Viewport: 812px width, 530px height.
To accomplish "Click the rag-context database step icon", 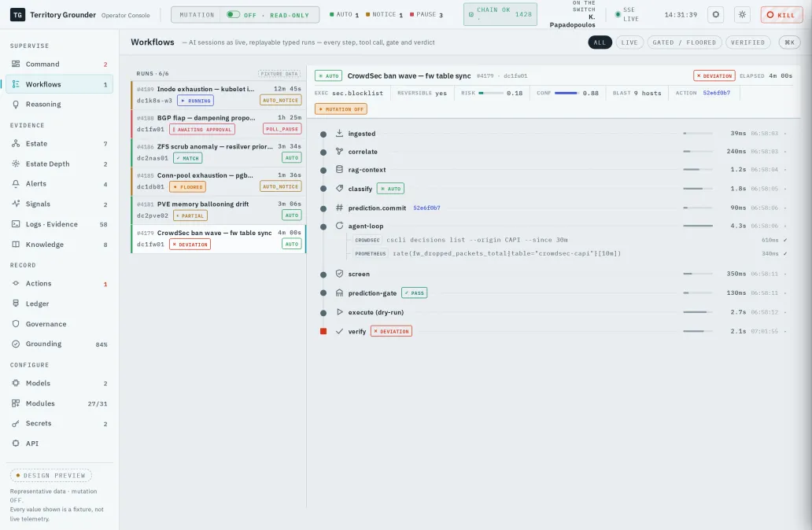I will coord(339,169).
